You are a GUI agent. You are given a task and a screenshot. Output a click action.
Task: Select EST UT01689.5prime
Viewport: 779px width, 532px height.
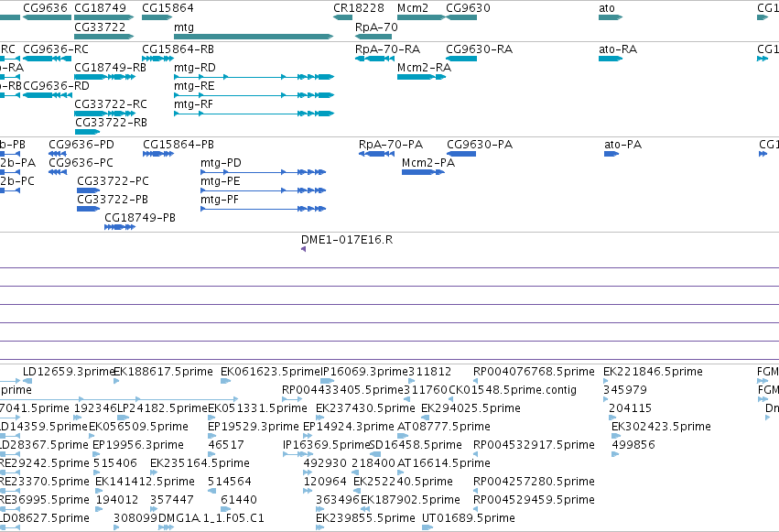[469, 518]
